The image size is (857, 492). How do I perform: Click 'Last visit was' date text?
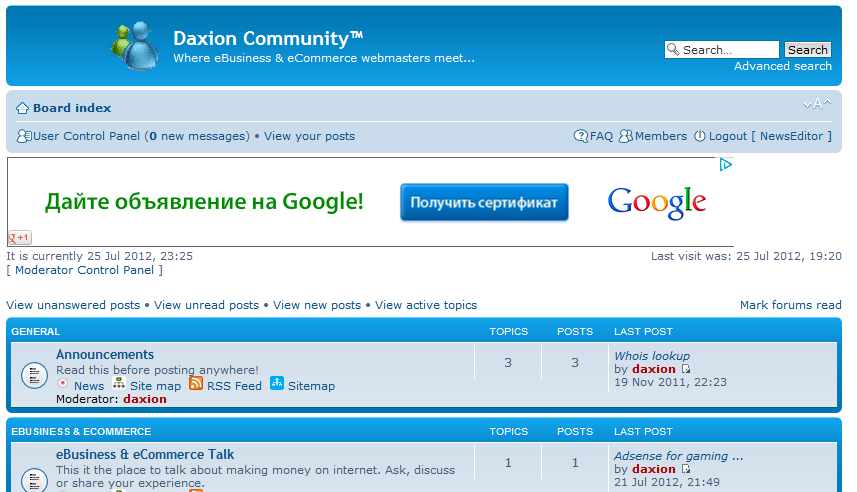click(x=746, y=256)
